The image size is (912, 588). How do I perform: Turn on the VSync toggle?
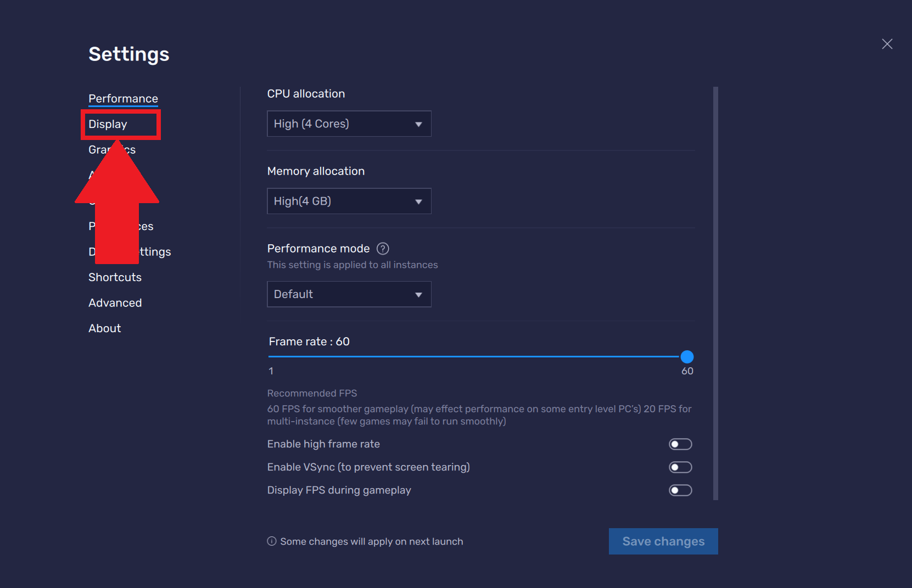pos(680,467)
